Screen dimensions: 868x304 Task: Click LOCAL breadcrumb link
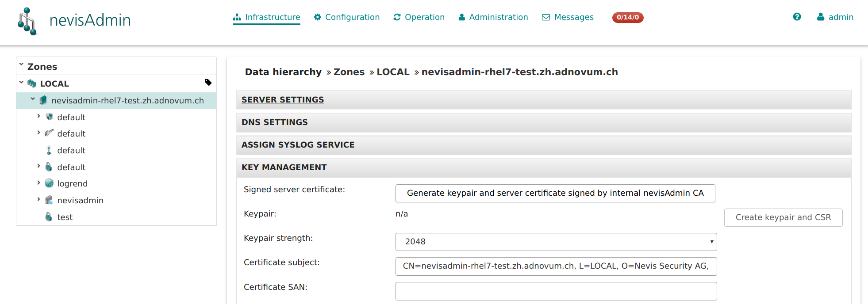click(393, 72)
